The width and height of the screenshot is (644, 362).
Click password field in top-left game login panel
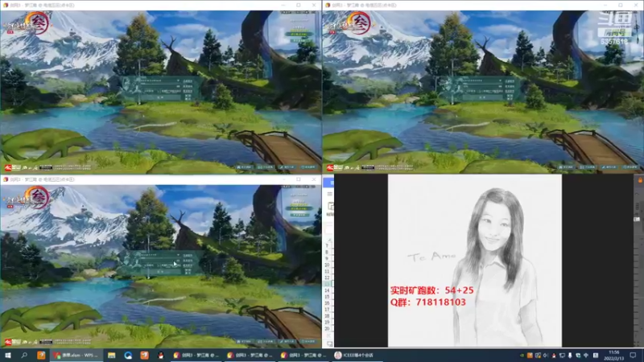(161, 87)
